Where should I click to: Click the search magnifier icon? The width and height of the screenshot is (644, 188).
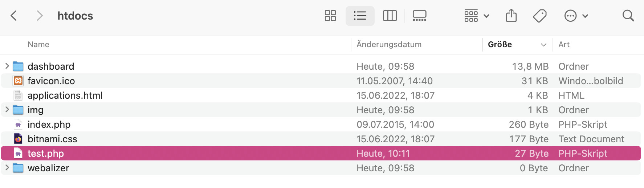[x=628, y=16]
